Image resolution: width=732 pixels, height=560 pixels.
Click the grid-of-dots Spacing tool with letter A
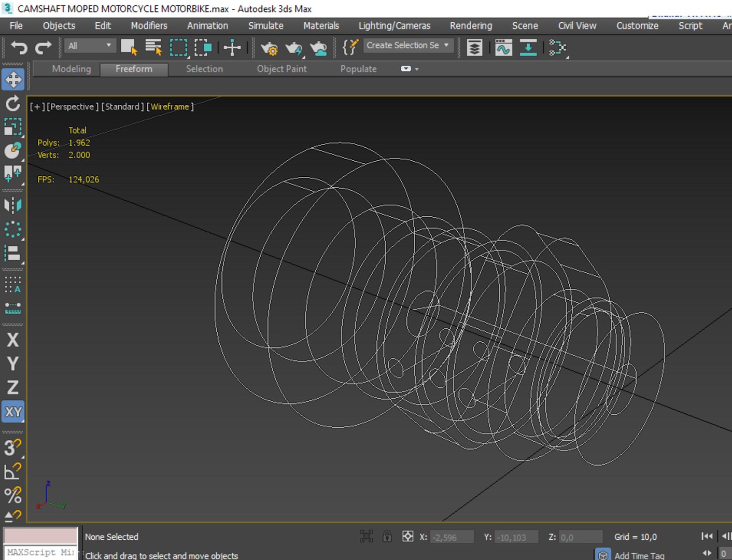13,284
